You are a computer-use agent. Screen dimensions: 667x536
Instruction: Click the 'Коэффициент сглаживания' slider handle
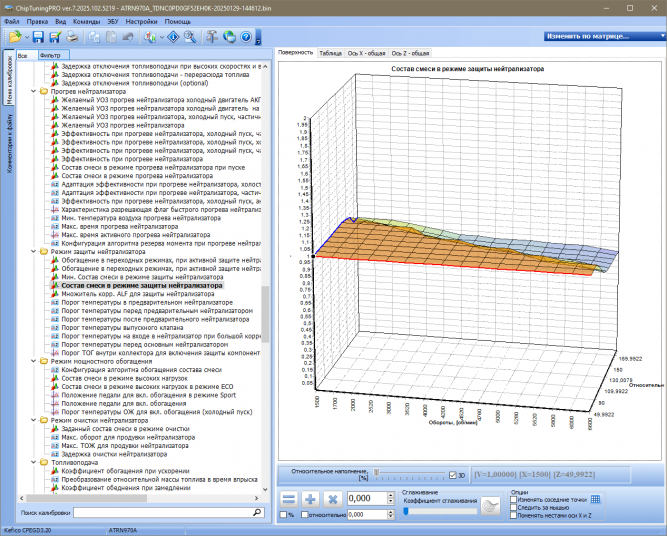pos(406,511)
